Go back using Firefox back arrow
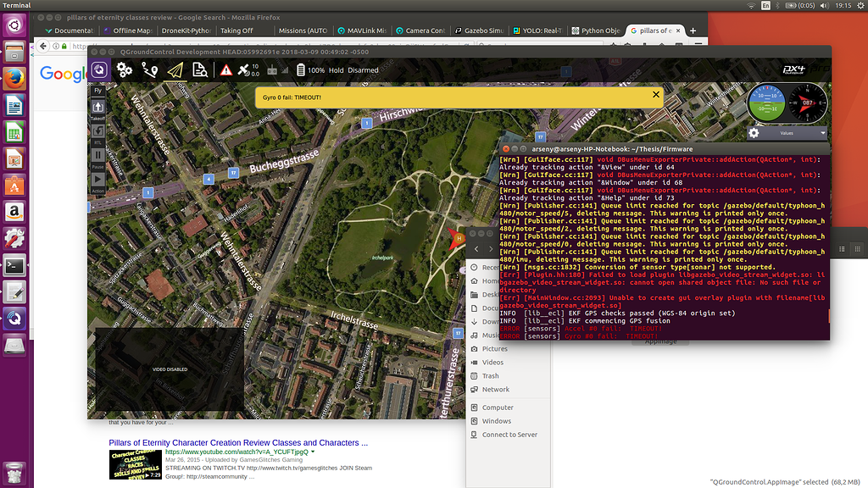The image size is (868, 488). coord(43,46)
